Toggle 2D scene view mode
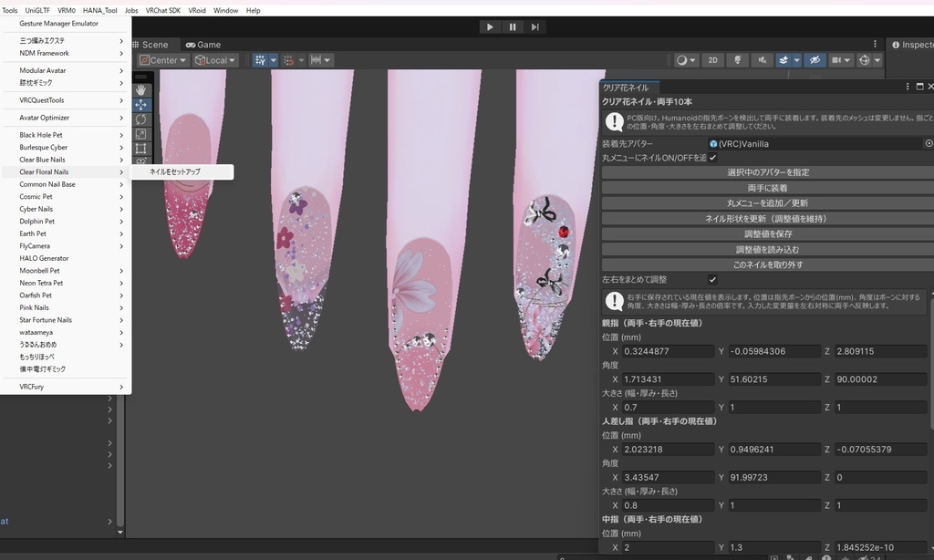The width and height of the screenshot is (934, 560). (712, 60)
